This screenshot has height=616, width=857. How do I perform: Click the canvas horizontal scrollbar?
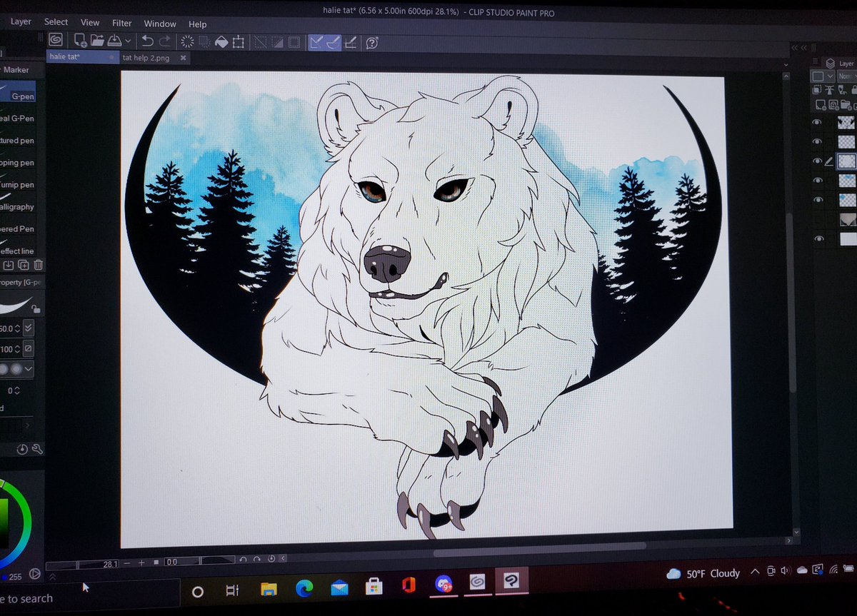point(539,548)
